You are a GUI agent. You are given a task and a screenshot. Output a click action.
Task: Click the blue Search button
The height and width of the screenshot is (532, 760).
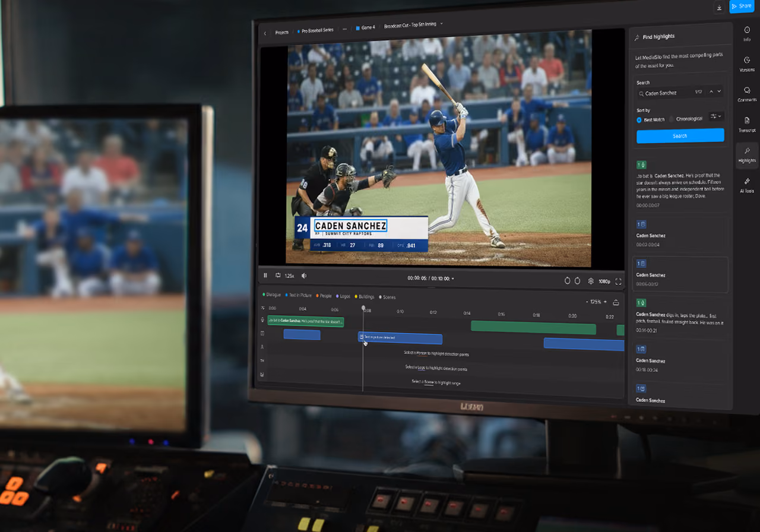(680, 136)
